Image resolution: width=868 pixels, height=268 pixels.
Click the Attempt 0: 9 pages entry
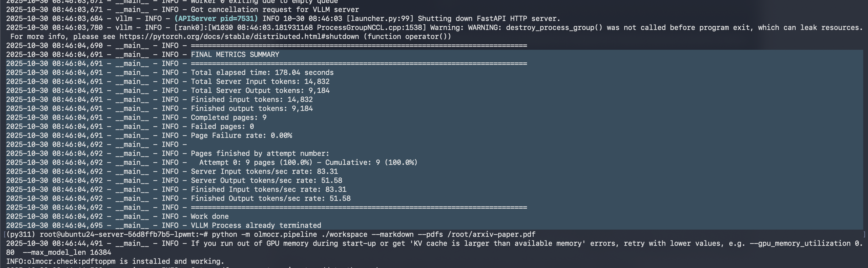(x=255, y=162)
